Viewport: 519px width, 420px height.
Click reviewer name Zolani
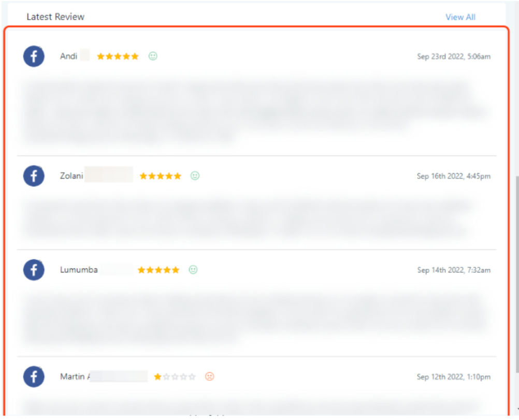click(x=71, y=176)
